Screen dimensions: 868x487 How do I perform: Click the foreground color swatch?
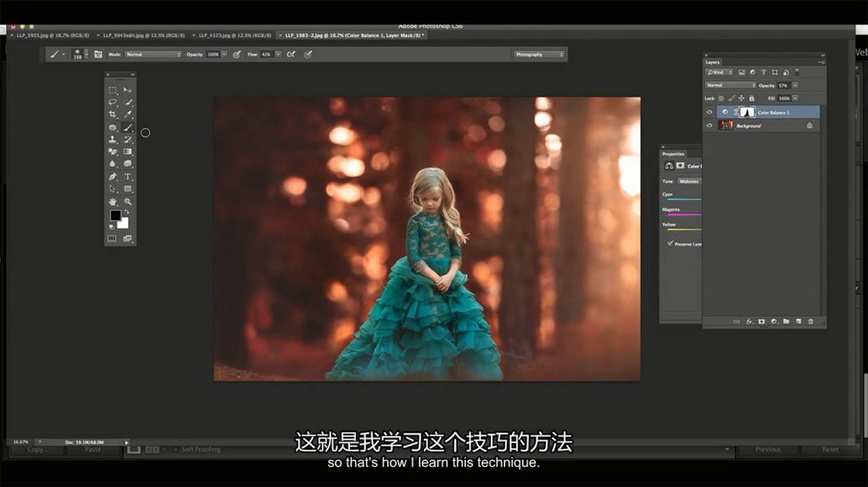(115, 216)
